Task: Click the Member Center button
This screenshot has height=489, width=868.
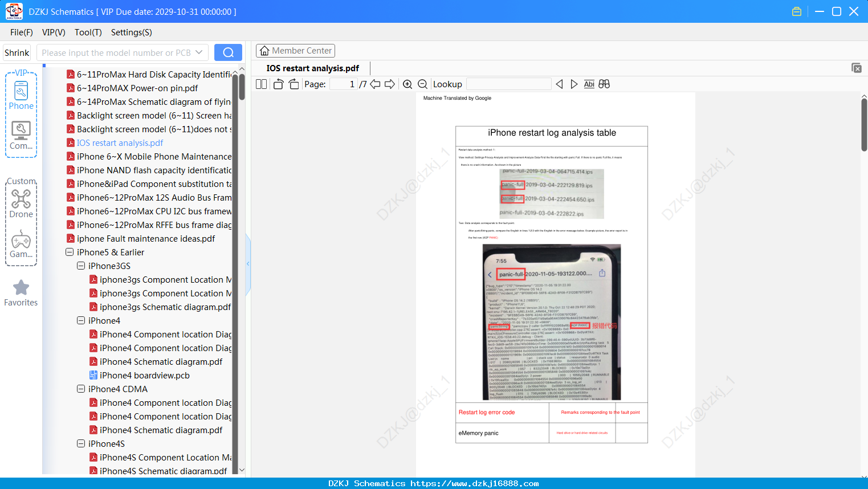Action: click(x=295, y=51)
